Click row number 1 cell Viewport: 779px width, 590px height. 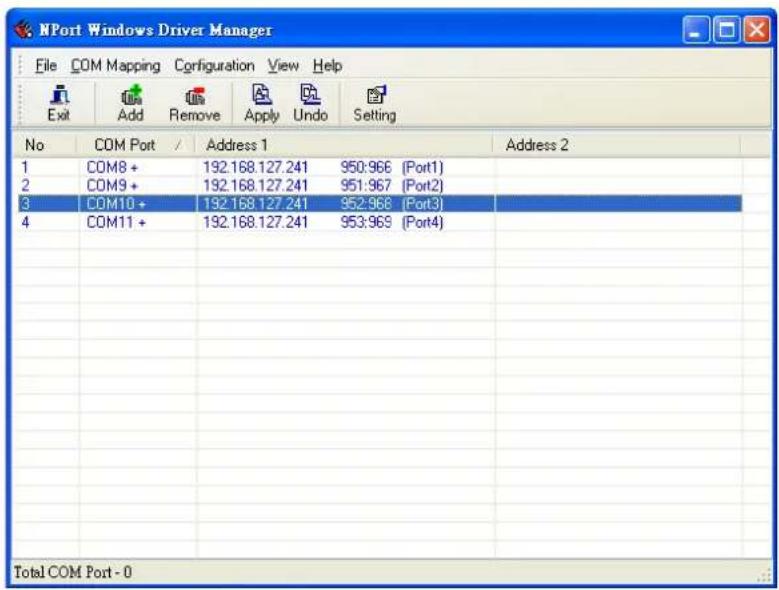[x=25, y=167]
